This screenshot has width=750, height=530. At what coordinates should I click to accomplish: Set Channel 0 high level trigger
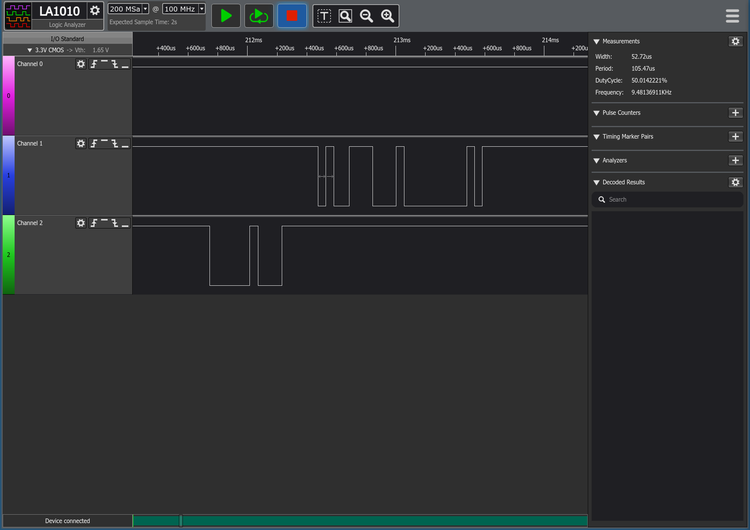[104, 64]
